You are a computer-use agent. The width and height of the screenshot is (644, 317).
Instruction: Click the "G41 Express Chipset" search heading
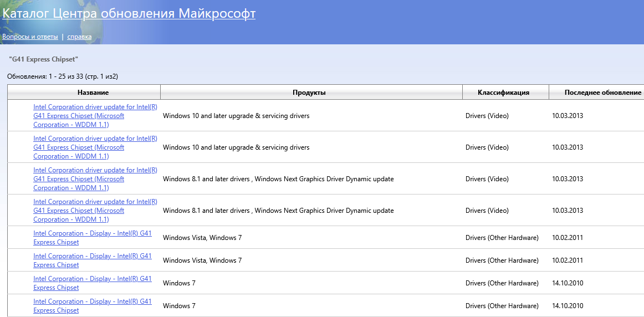click(44, 59)
